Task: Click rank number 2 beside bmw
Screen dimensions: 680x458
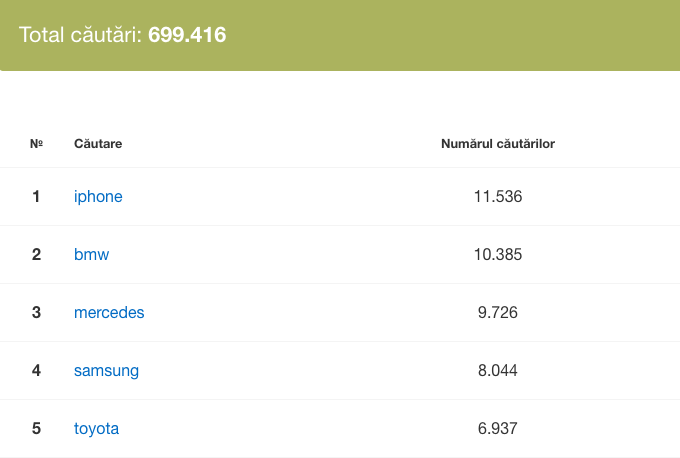Action: (x=37, y=254)
